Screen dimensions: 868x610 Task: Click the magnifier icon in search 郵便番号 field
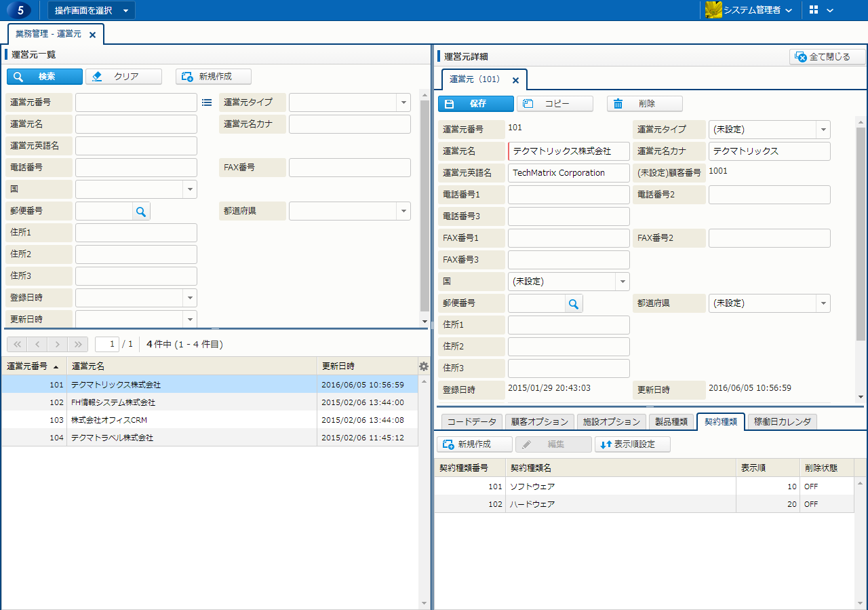click(141, 212)
